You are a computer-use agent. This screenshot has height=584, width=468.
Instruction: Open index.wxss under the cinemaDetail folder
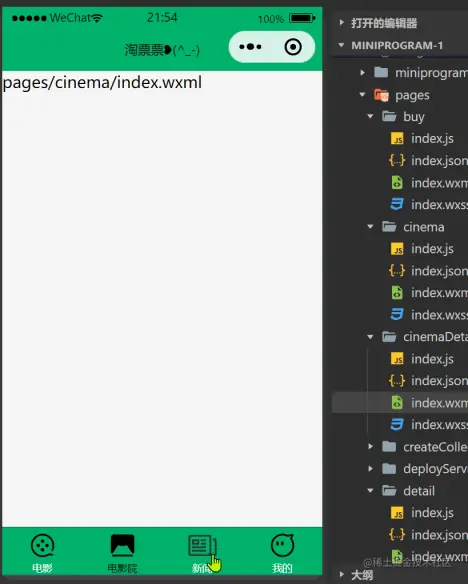pyautogui.click(x=439, y=425)
